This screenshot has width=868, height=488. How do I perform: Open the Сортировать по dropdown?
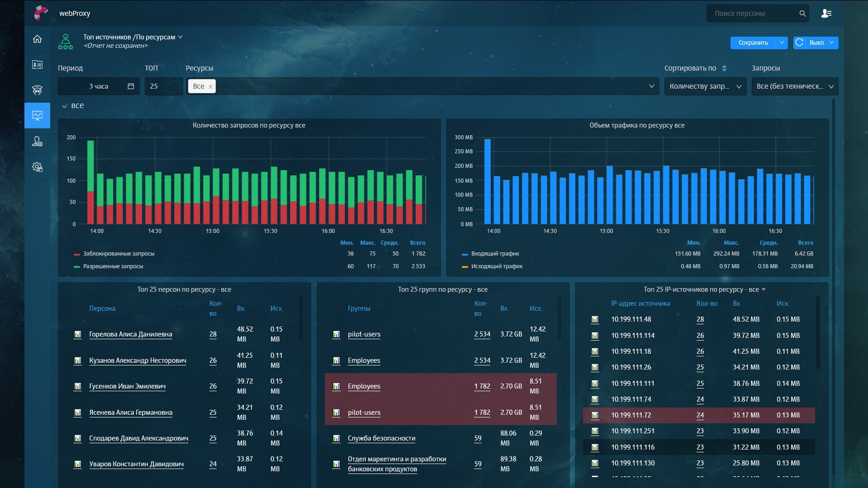pos(705,86)
